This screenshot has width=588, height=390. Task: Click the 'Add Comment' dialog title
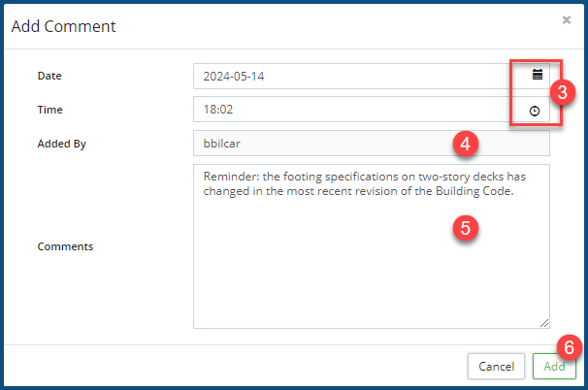click(x=63, y=26)
